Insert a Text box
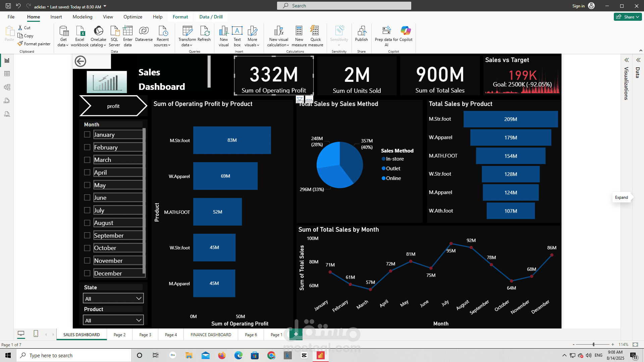Viewport: 644px width, 362px height. pyautogui.click(x=237, y=36)
